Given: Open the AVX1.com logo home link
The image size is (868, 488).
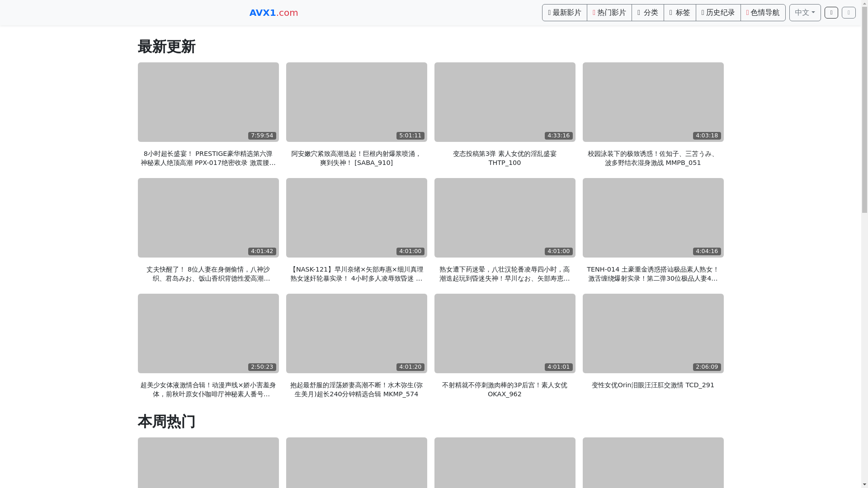Looking at the screenshot, I should click(274, 13).
